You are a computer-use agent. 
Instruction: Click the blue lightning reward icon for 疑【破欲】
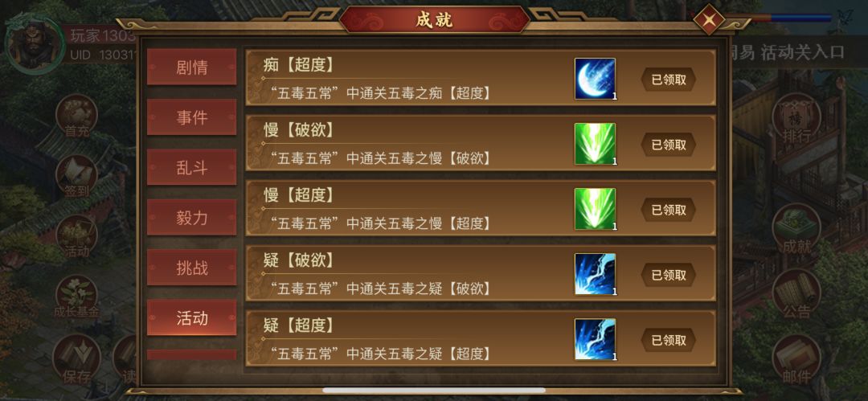tap(595, 274)
